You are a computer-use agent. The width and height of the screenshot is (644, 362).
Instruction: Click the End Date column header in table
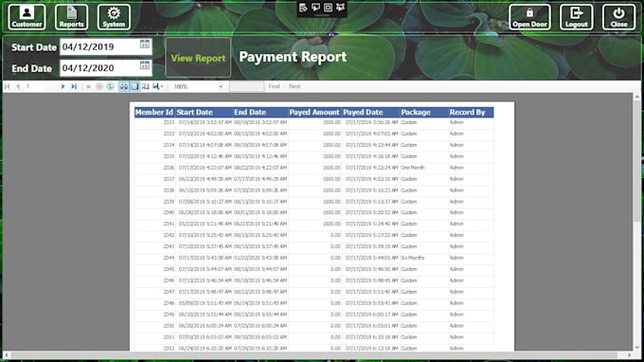(x=260, y=112)
